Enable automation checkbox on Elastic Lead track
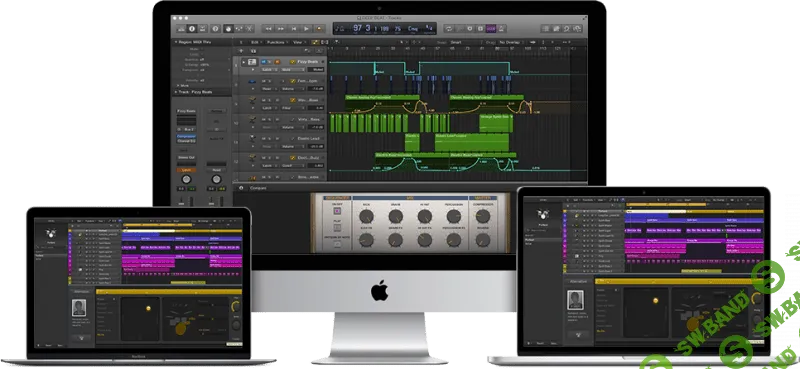The image size is (800, 369). coord(293,139)
